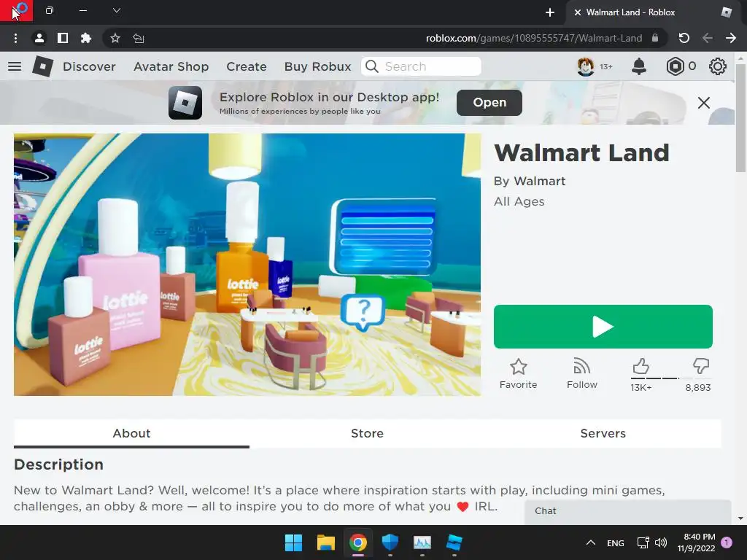747x560 pixels.
Task: Click the page vertical scrollbar thumb
Action: [740, 117]
